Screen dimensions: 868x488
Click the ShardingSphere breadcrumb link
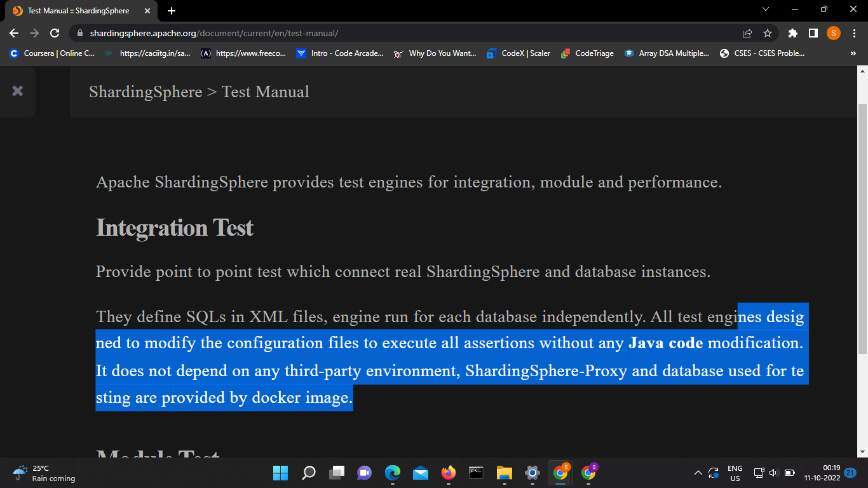pos(146,92)
